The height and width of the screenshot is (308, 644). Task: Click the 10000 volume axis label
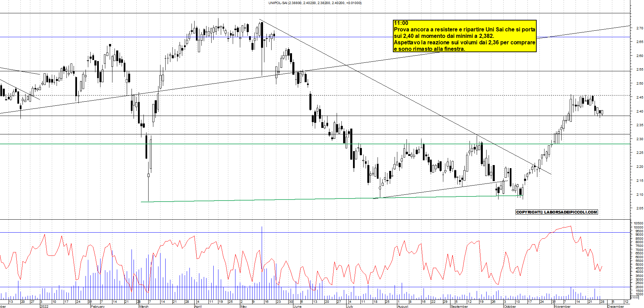(638, 227)
